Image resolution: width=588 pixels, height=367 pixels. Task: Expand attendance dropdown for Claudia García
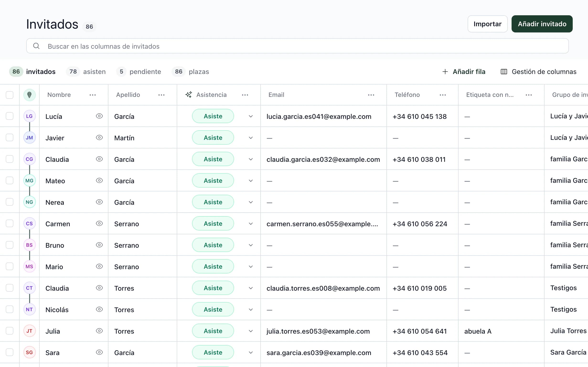[251, 159]
